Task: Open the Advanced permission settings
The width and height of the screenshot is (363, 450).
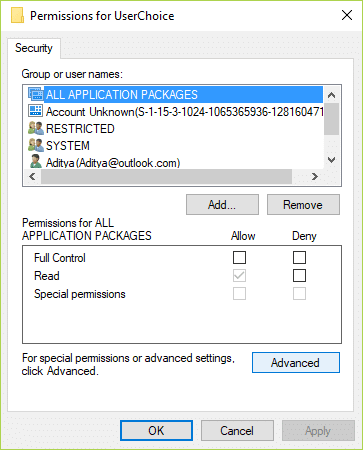Action: pyautogui.click(x=296, y=362)
